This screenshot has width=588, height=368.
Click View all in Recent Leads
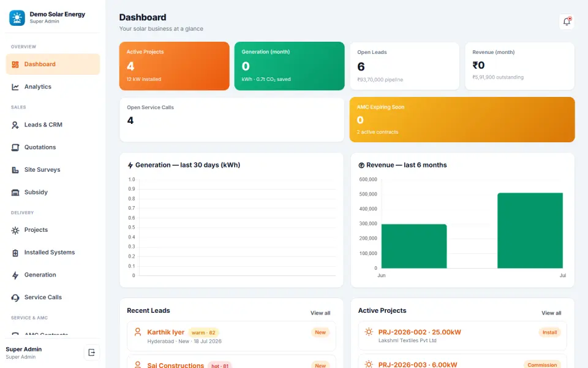[320, 313]
